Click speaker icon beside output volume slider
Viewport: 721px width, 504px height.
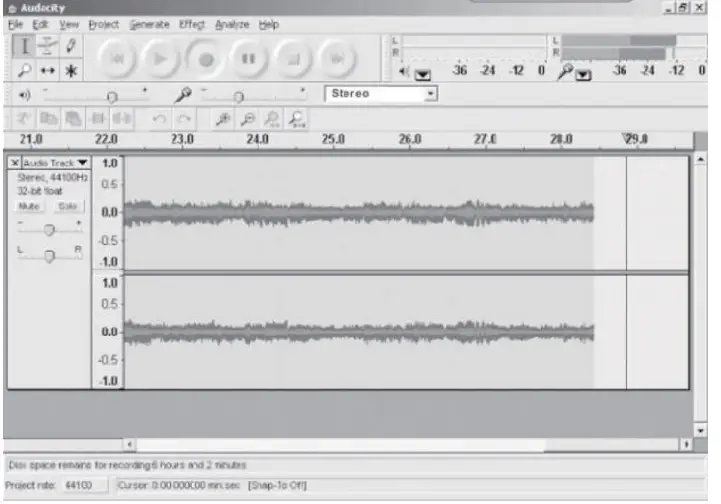click(24, 95)
